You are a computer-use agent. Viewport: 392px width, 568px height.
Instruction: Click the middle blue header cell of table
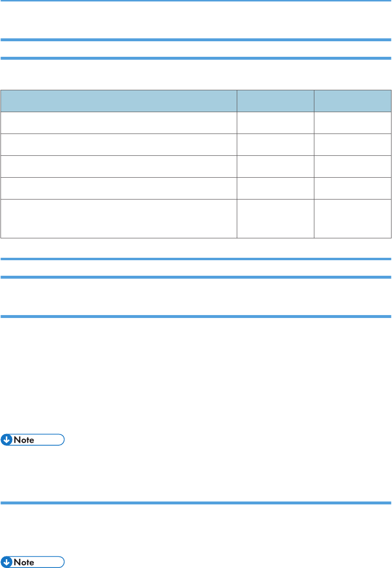click(276, 101)
